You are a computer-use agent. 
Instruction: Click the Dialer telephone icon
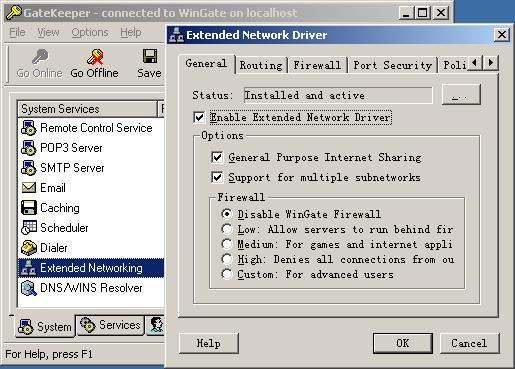point(29,248)
